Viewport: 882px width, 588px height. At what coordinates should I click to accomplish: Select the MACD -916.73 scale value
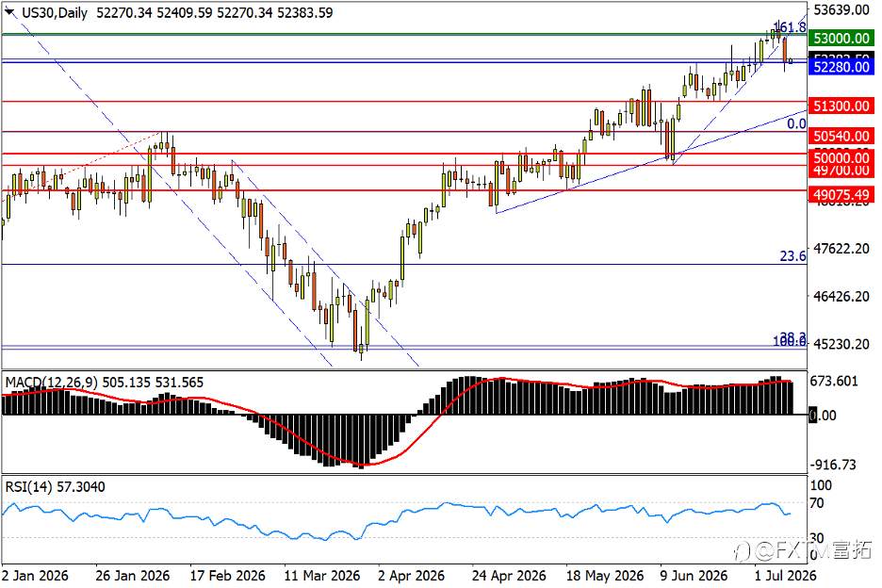point(833,465)
